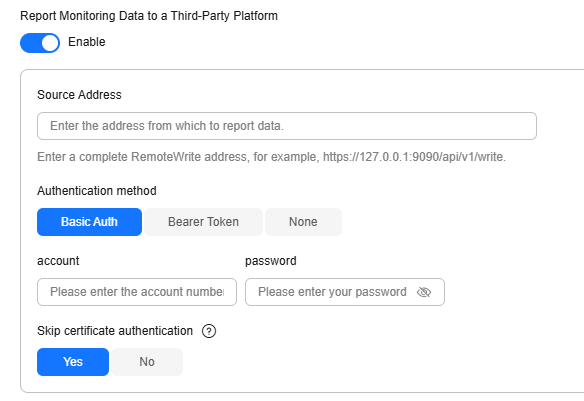Click the Report Monitoring Data section heading
This screenshot has height=401, width=584.
(x=149, y=16)
